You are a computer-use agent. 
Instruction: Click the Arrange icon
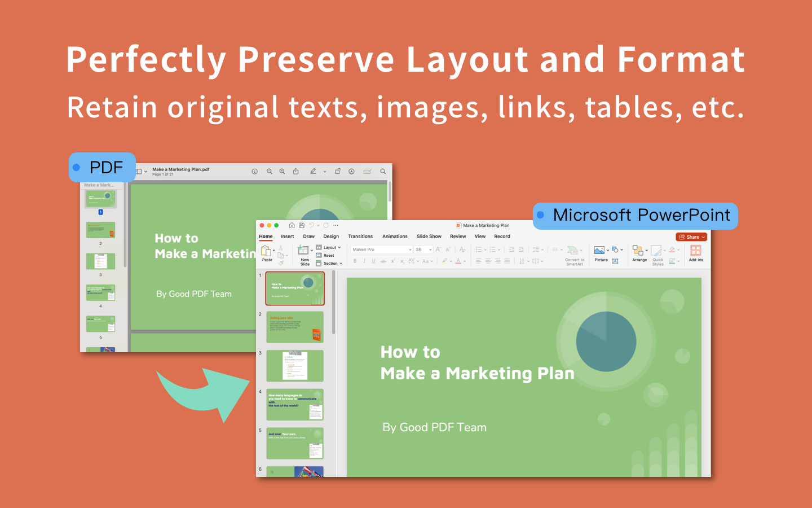click(638, 250)
